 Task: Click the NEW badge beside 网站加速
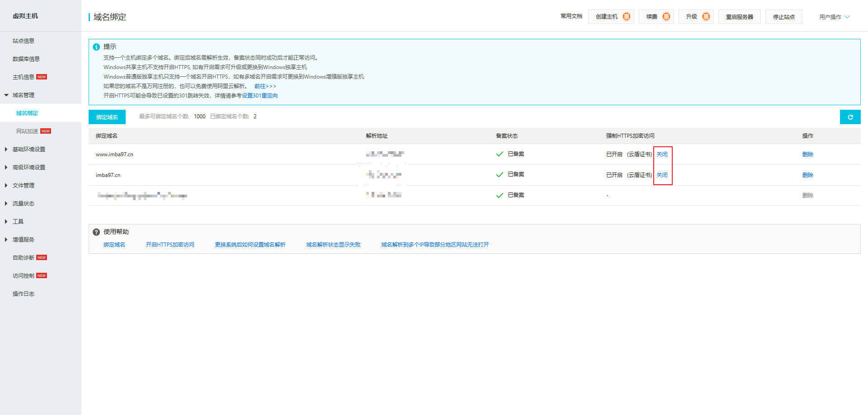click(46, 131)
